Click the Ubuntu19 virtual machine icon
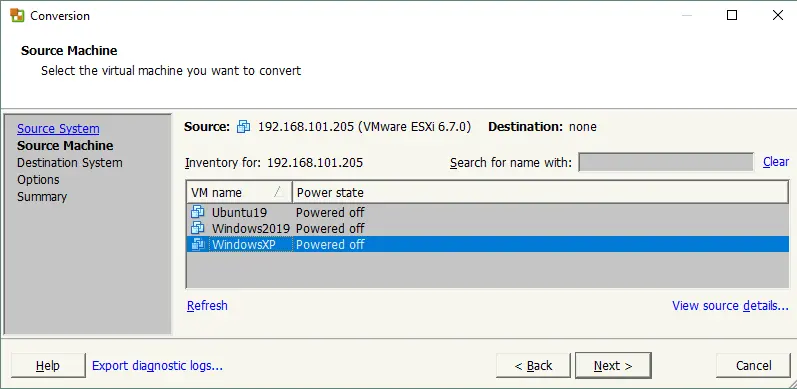 (x=198, y=212)
